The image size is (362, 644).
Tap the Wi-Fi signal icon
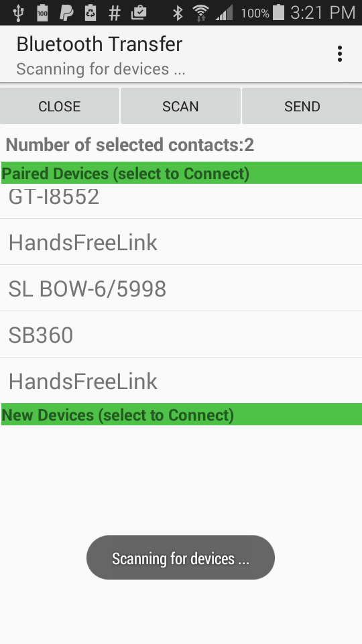200,13
